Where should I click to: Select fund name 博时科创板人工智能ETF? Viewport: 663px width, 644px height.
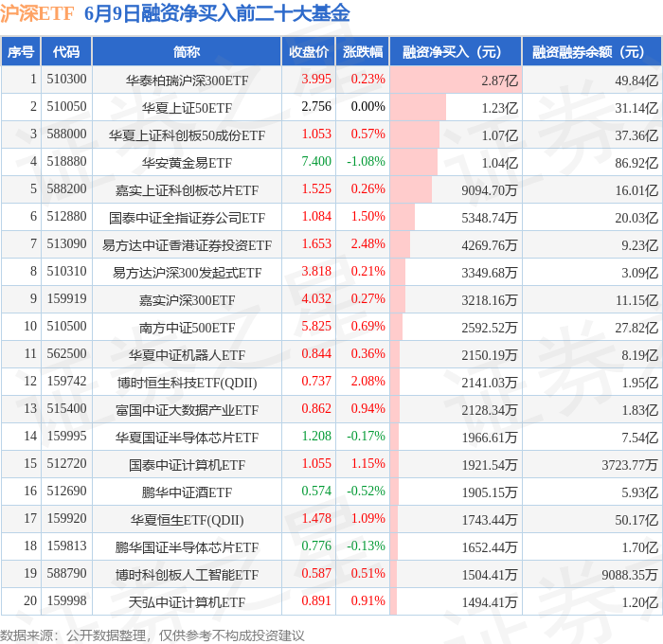pos(187,575)
